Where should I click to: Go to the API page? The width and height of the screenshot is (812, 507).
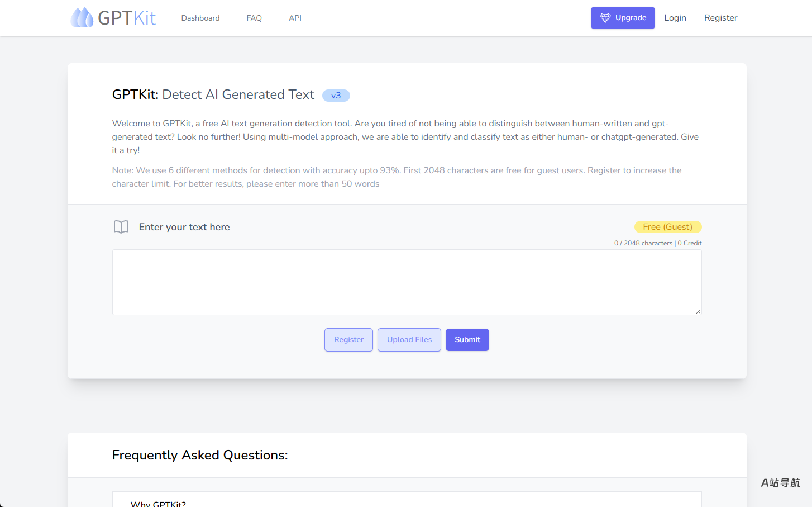click(295, 18)
